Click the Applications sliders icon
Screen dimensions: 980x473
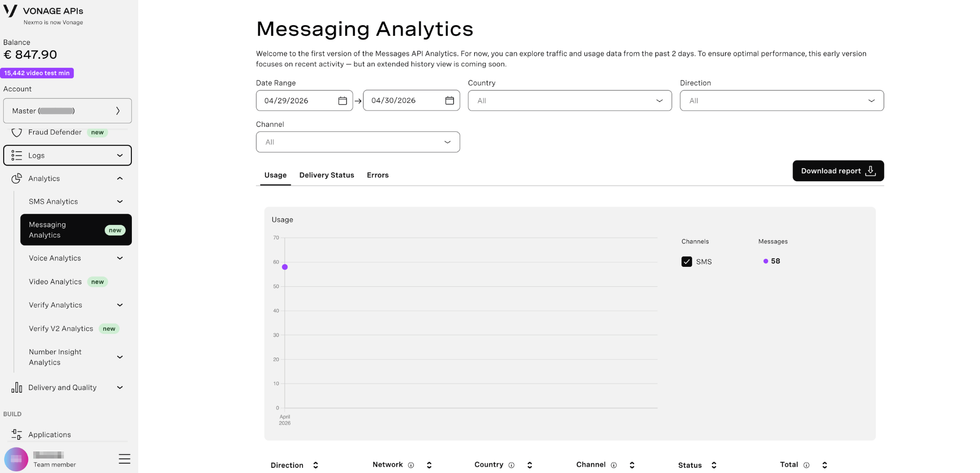(17, 435)
